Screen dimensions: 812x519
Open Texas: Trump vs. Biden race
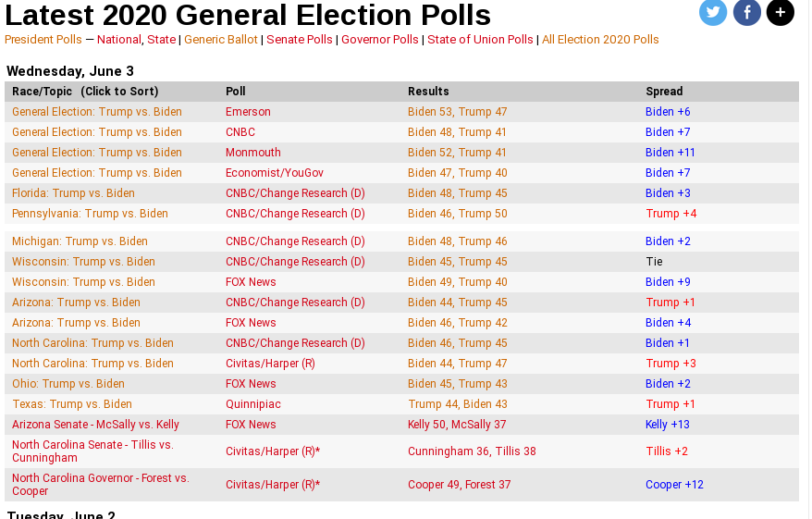[72, 404]
